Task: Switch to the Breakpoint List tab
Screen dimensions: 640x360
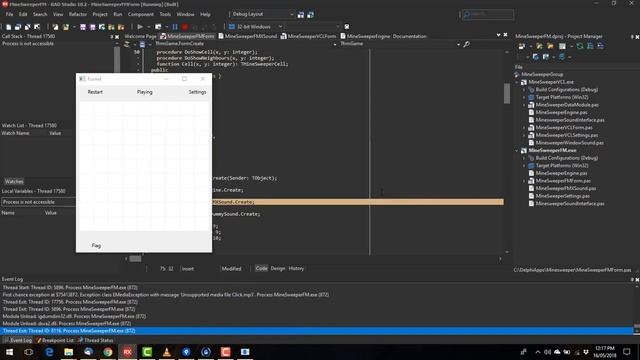Action: pos(55,340)
